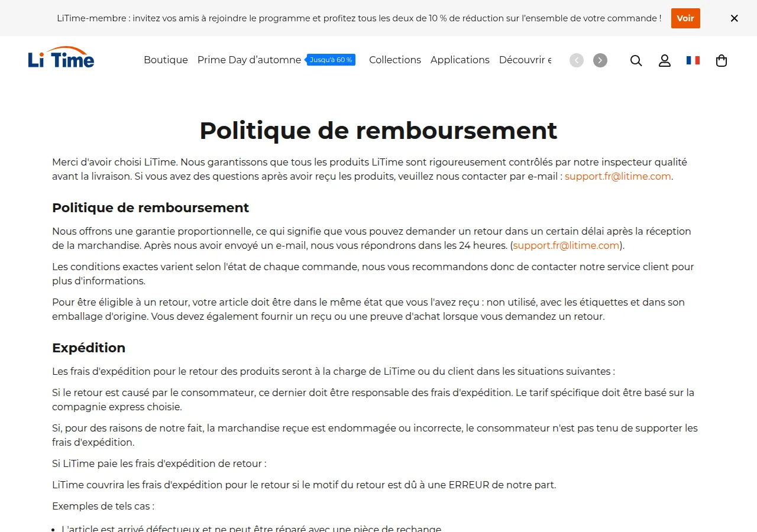757x532 pixels.
Task: Show next navigation items with right arrow
Action: coord(600,60)
